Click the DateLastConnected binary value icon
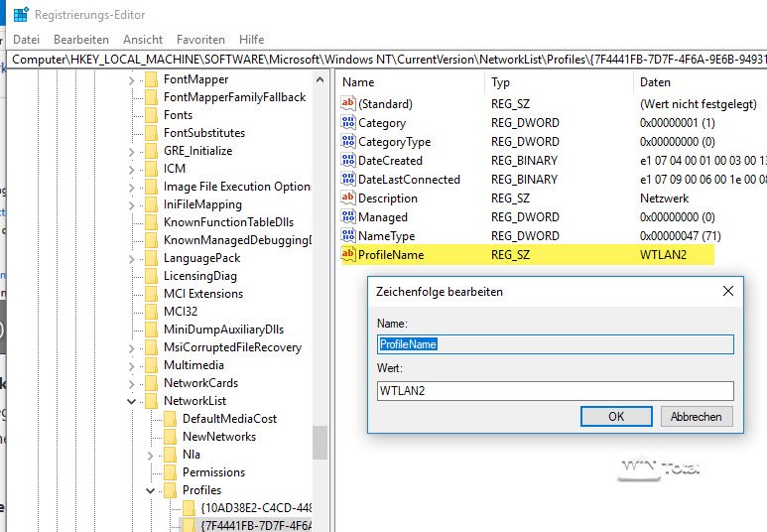 point(348,179)
